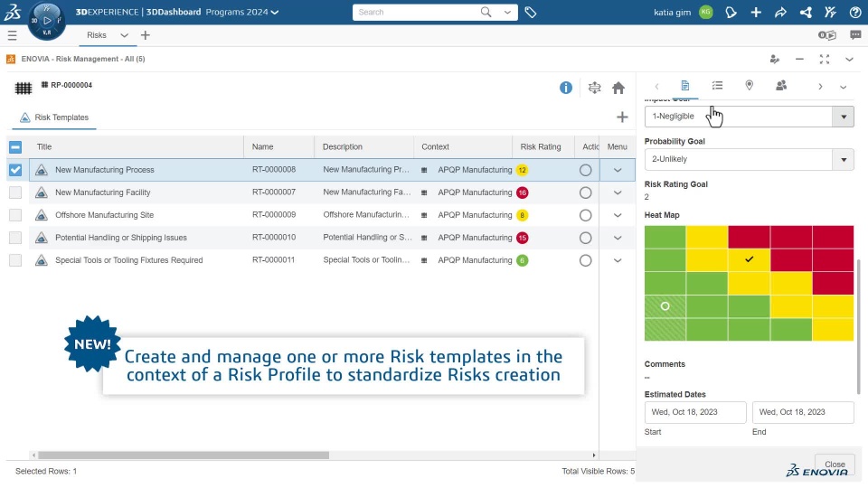Check the Offshore Manufacturing Site row checkbox

pos(15,215)
